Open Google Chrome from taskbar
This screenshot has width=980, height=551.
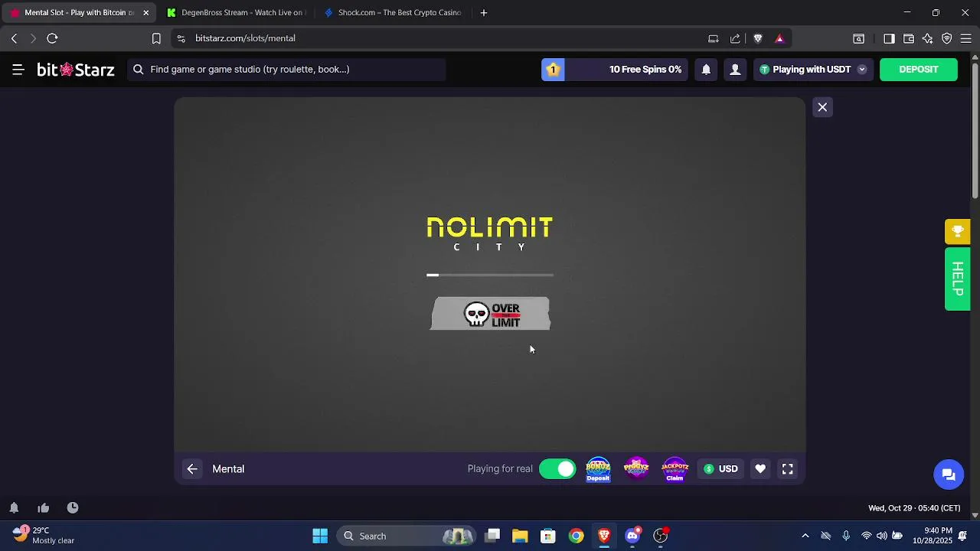pos(576,536)
